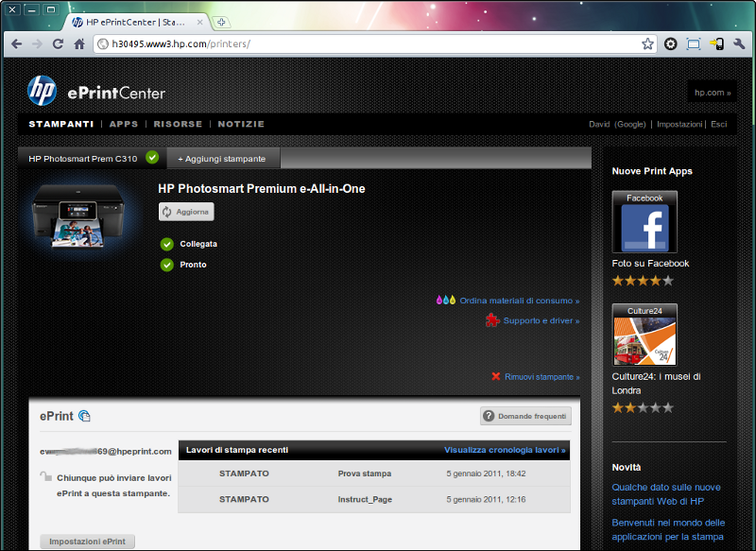Click the '5 gennaio 2011, 18:42' timestamp
The image size is (756, 551).
tap(486, 474)
